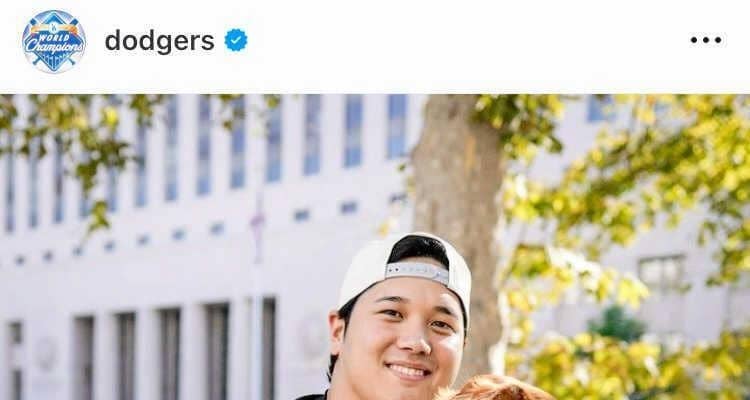Screen dimensions: 750x400
Task: Tap the small window on the right-side building
Action: pos(662,273)
